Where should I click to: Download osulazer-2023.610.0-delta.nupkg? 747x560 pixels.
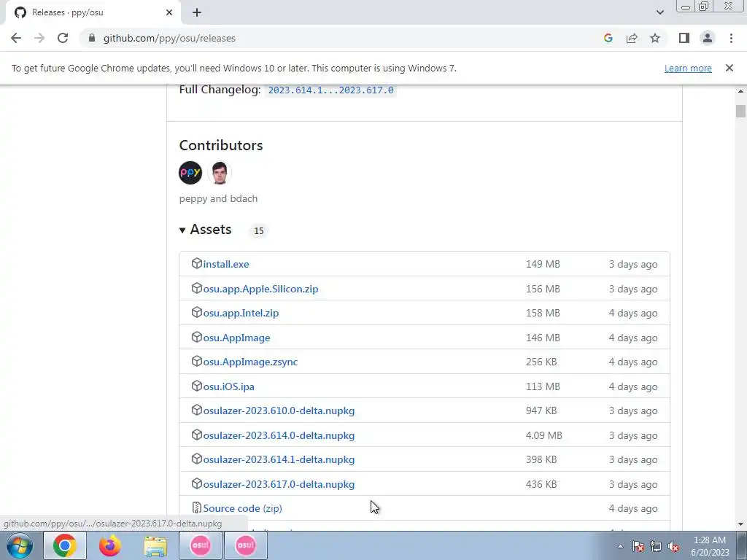click(279, 411)
